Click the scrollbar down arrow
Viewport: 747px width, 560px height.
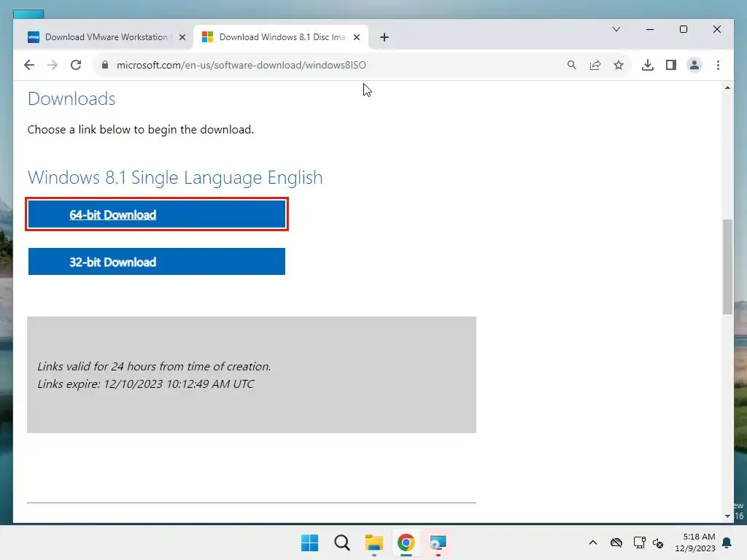(x=727, y=516)
